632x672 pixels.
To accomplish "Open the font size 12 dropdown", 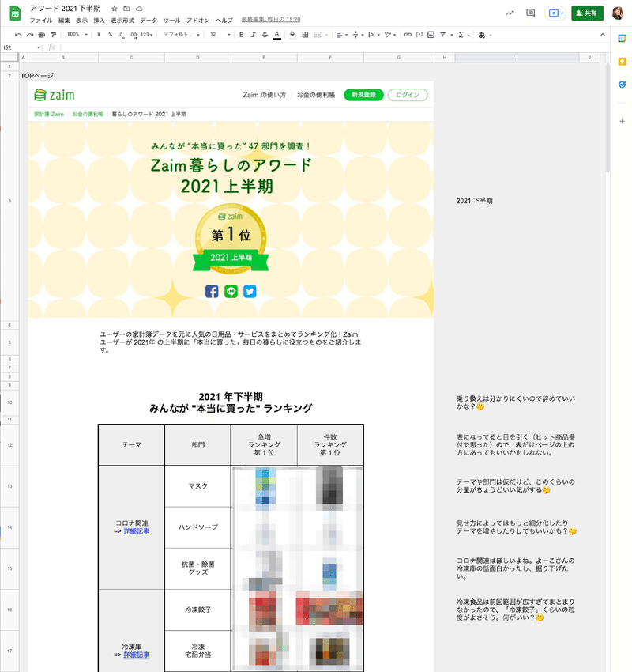I will point(220,35).
